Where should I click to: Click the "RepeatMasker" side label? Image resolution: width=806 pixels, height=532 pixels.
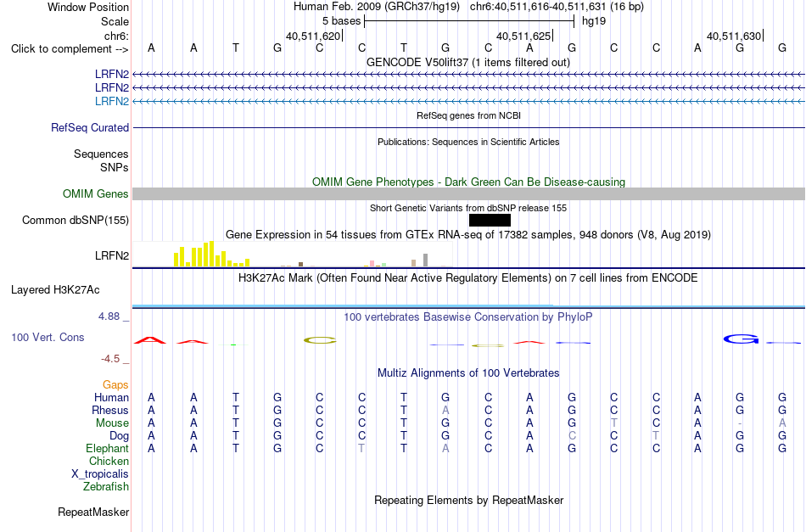(93, 512)
